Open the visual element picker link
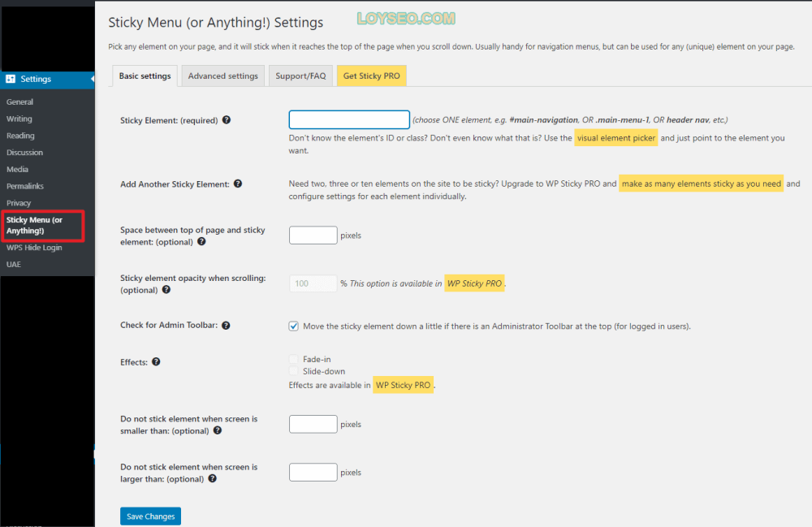 point(616,138)
